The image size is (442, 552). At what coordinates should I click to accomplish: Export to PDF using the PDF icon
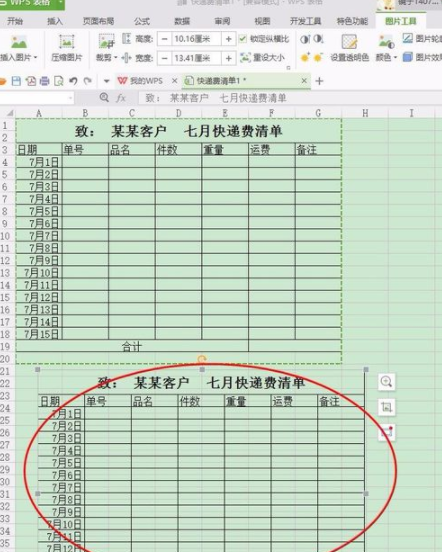click(x=31, y=81)
